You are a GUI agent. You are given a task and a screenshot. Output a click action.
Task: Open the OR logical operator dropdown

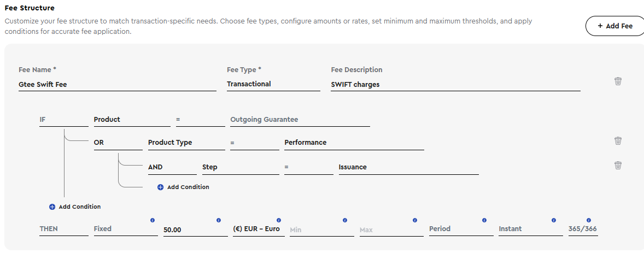point(118,143)
